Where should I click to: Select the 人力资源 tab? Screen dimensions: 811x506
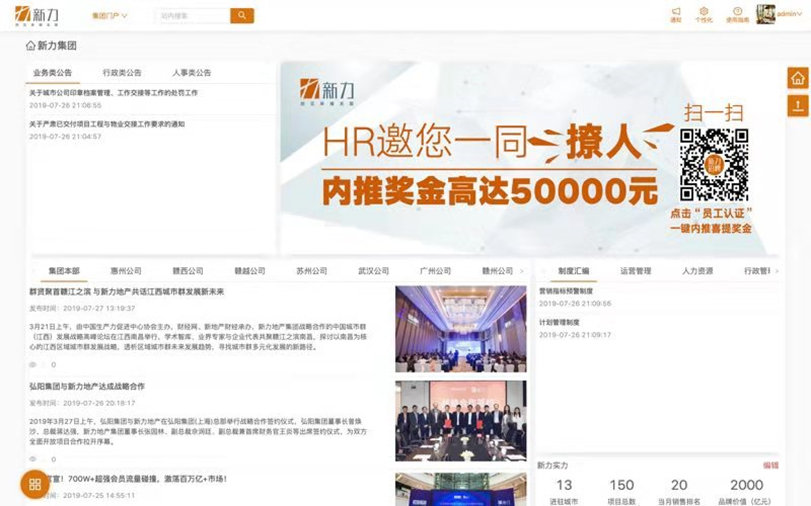698,271
